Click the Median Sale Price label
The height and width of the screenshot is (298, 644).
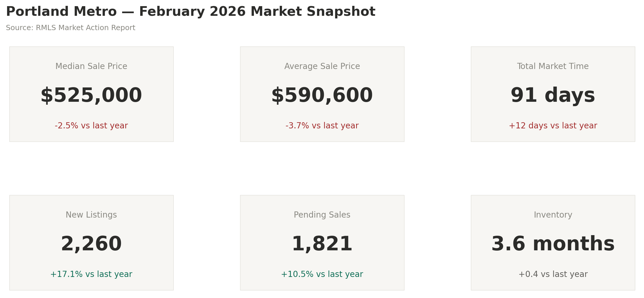pos(91,66)
